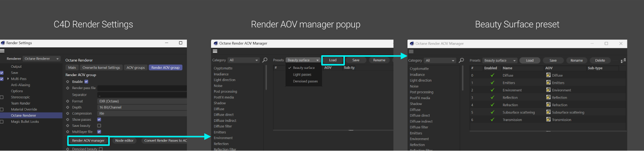The width and height of the screenshot is (644, 151).
Task: Switch to Render AOV group tab
Action: [x=165, y=67]
